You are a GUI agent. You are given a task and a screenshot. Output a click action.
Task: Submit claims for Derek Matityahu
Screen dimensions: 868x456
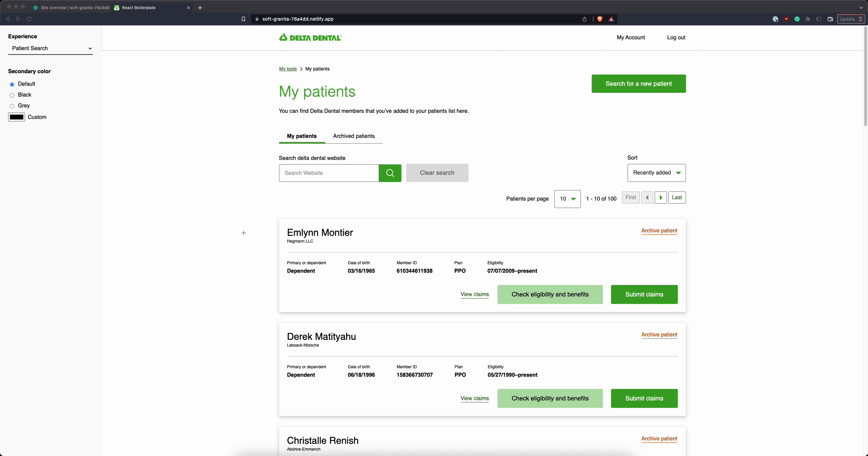tap(644, 398)
